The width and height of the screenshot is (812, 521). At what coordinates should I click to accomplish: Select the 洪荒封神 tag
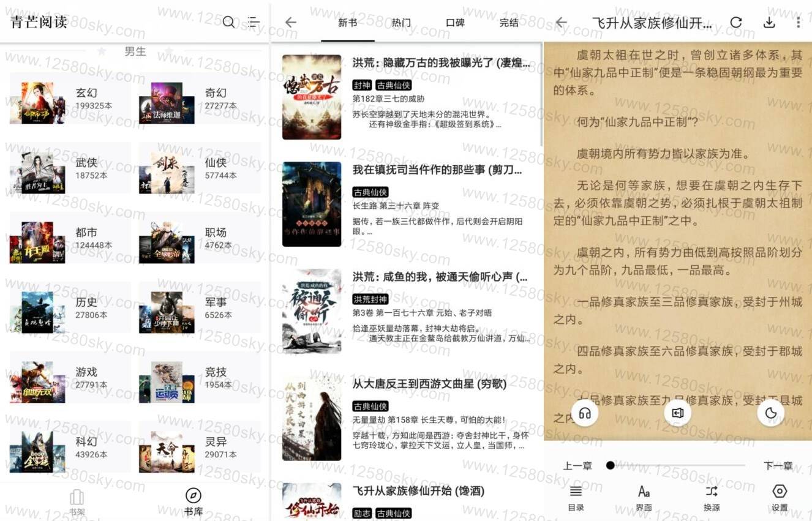(370, 299)
